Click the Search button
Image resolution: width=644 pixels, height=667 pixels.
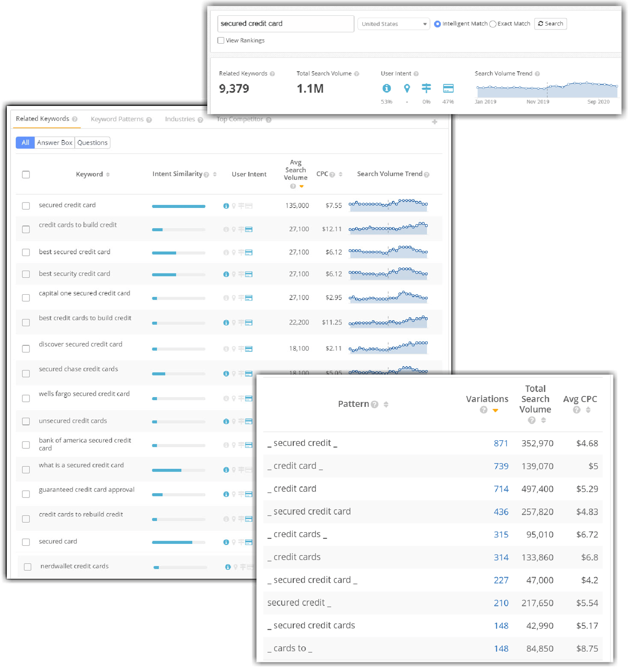[550, 24]
